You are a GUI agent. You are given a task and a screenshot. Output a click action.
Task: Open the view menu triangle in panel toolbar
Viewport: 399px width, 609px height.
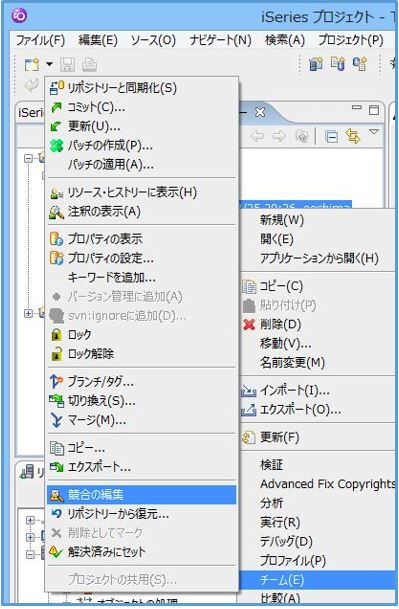374,132
